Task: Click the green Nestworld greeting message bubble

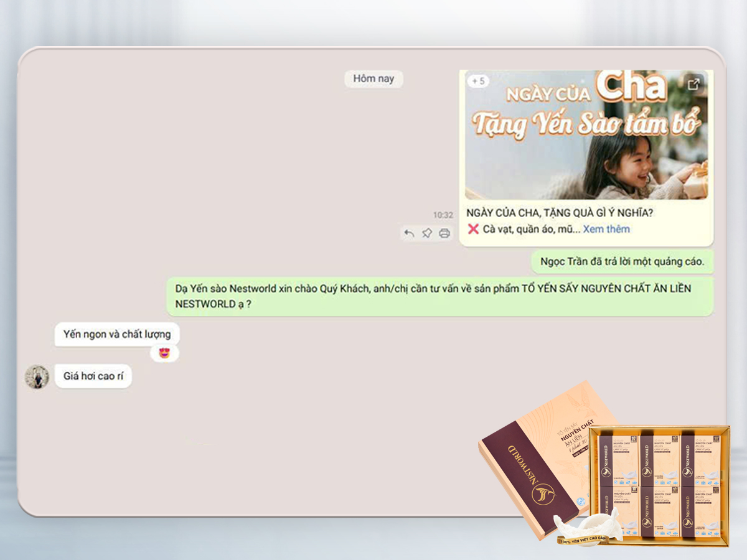Action: pos(439,296)
